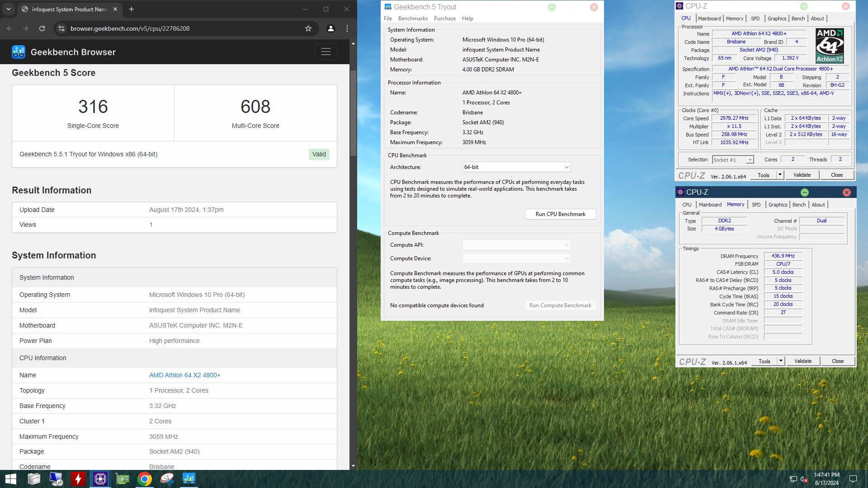Viewport: 868px width, 488px height.
Task: Go back in Chrome browser
Action: pyautogui.click(x=10, y=28)
